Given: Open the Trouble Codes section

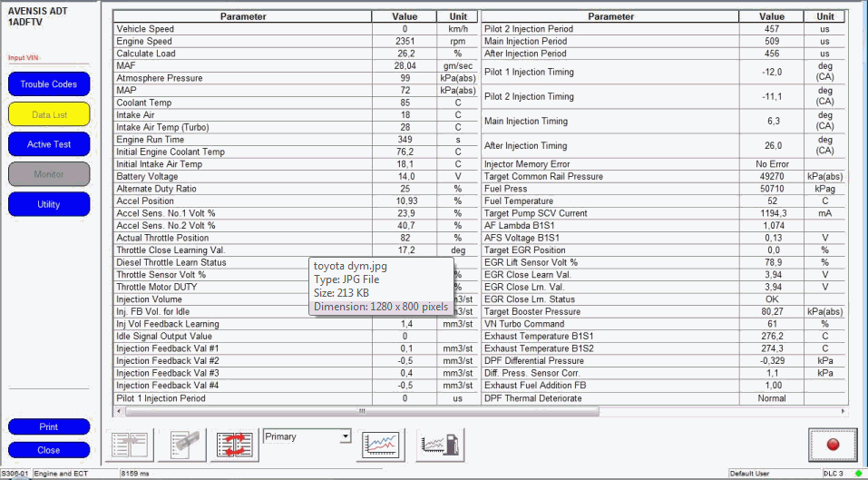Looking at the screenshot, I should coord(49,84).
